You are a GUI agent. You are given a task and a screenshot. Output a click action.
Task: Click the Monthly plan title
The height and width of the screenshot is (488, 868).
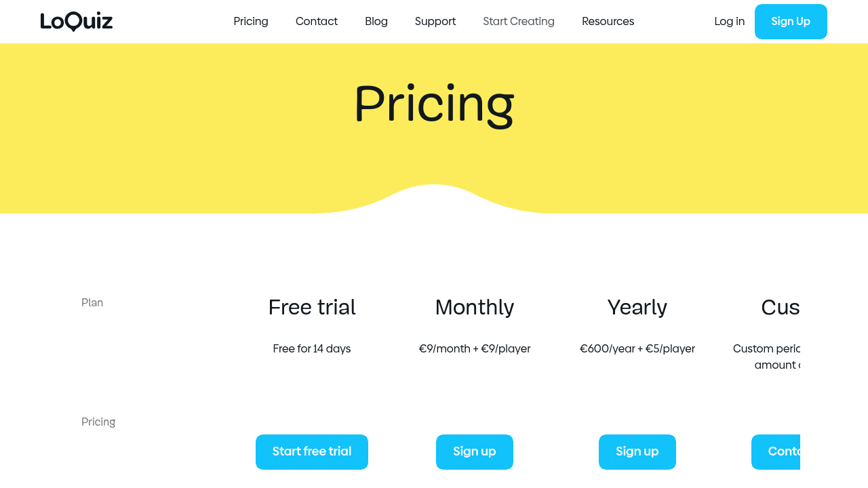[x=475, y=307]
